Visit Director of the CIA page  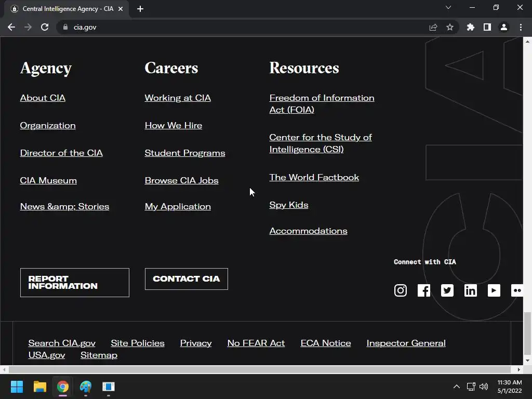pos(61,153)
